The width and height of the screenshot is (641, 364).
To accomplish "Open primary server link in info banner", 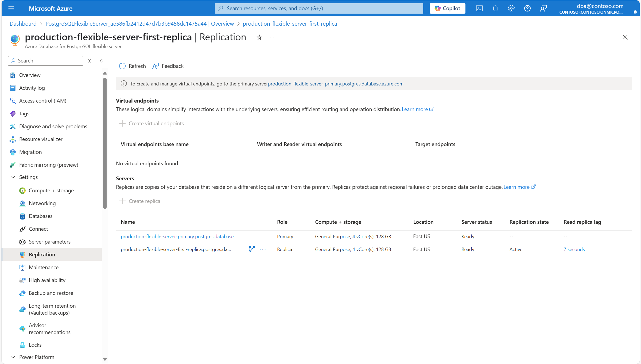I will coord(336,84).
